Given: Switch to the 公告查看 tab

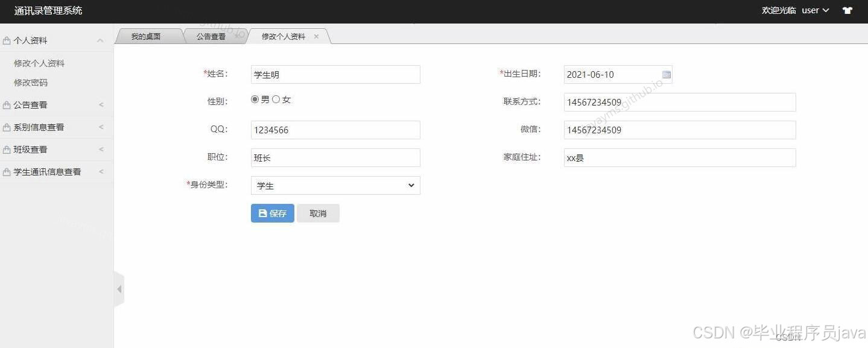Looking at the screenshot, I should [x=211, y=36].
